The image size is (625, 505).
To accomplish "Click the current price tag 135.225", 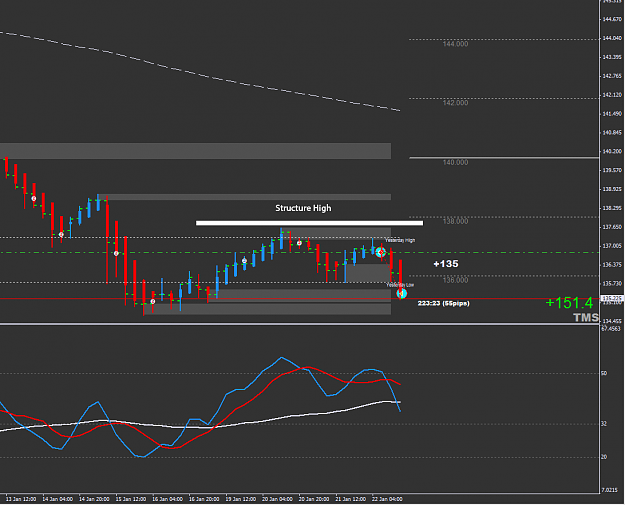I will coord(611,299).
